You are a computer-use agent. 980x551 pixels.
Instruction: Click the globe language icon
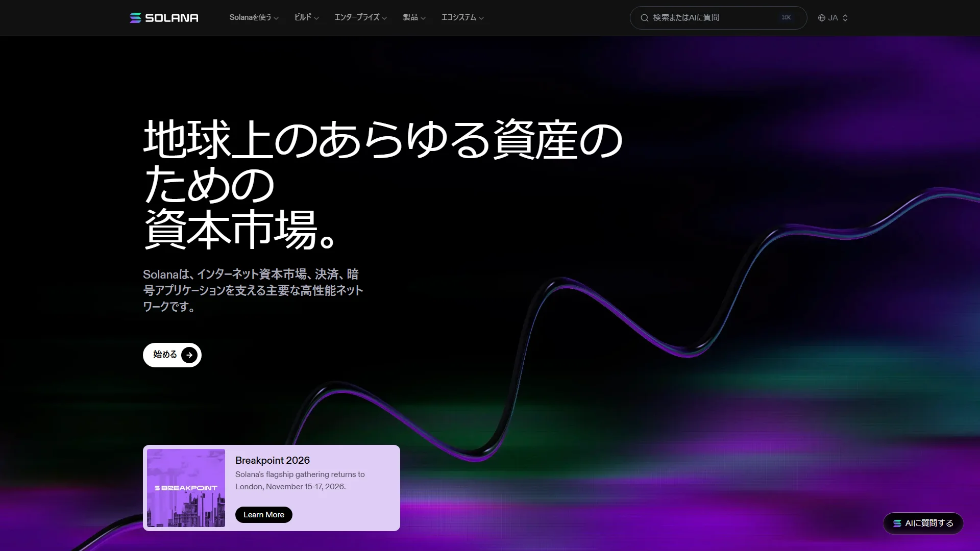[822, 18]
